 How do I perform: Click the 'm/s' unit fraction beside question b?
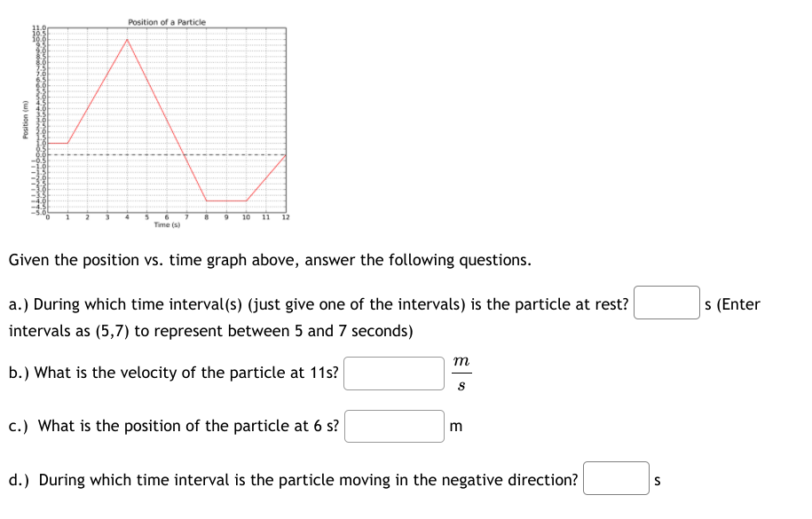click(460, 373)
